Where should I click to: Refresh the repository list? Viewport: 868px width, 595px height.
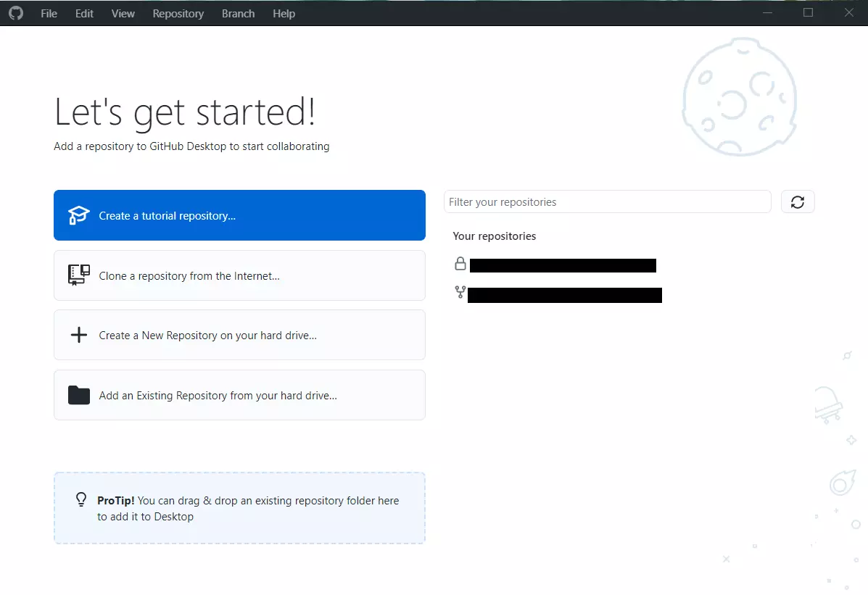(797, 202)
